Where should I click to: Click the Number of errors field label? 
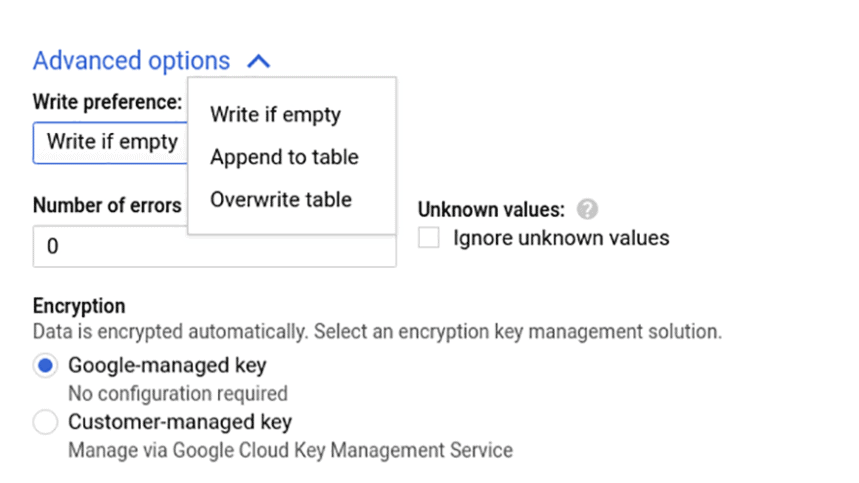107,205
